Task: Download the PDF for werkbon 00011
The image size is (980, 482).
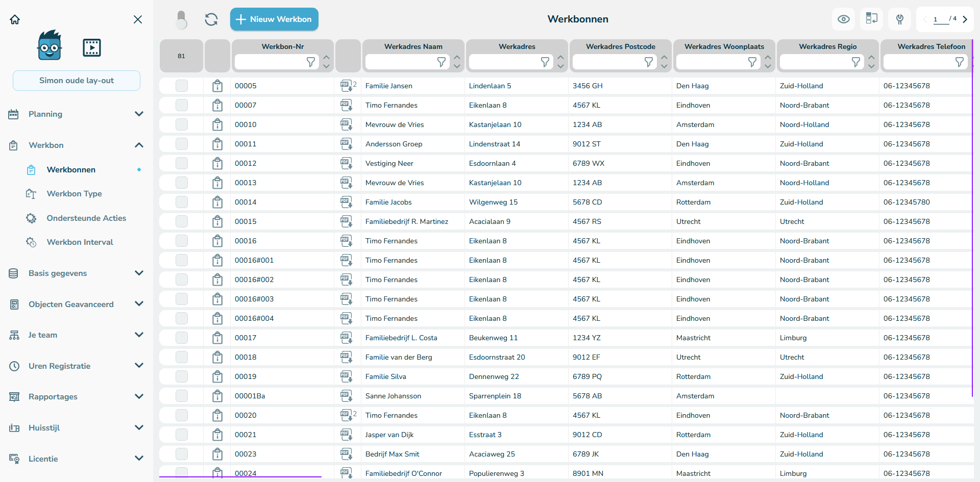Action: 346,144
